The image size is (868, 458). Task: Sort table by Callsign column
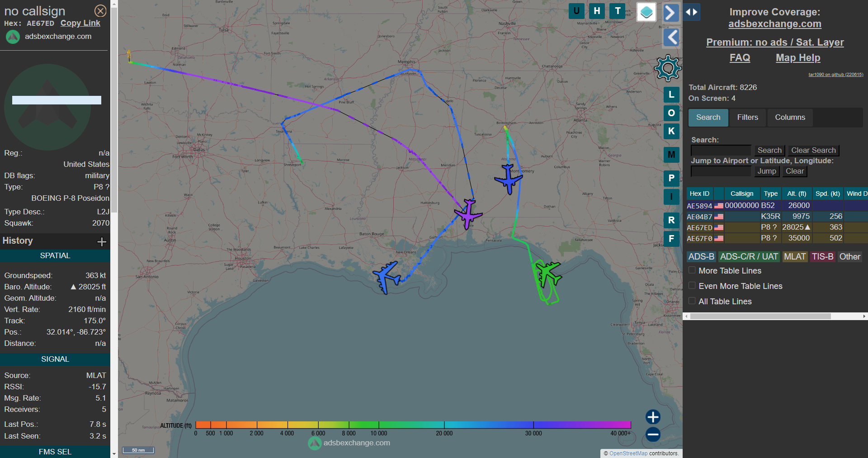click(x=742, y=194)
